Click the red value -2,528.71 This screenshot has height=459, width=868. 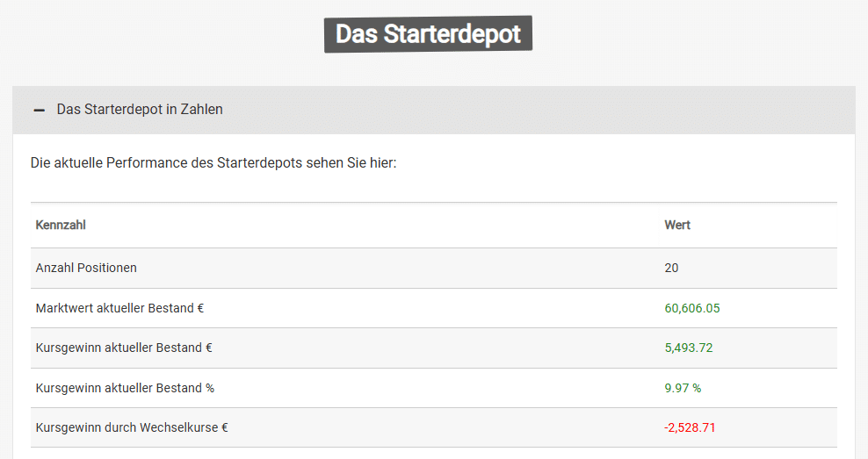(689, 428)
